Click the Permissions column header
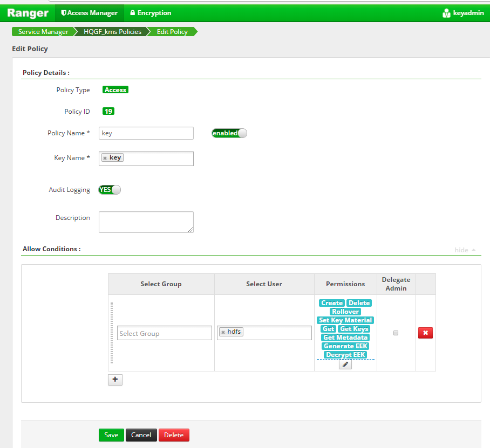Screen dimensions: 490x448 345,284
